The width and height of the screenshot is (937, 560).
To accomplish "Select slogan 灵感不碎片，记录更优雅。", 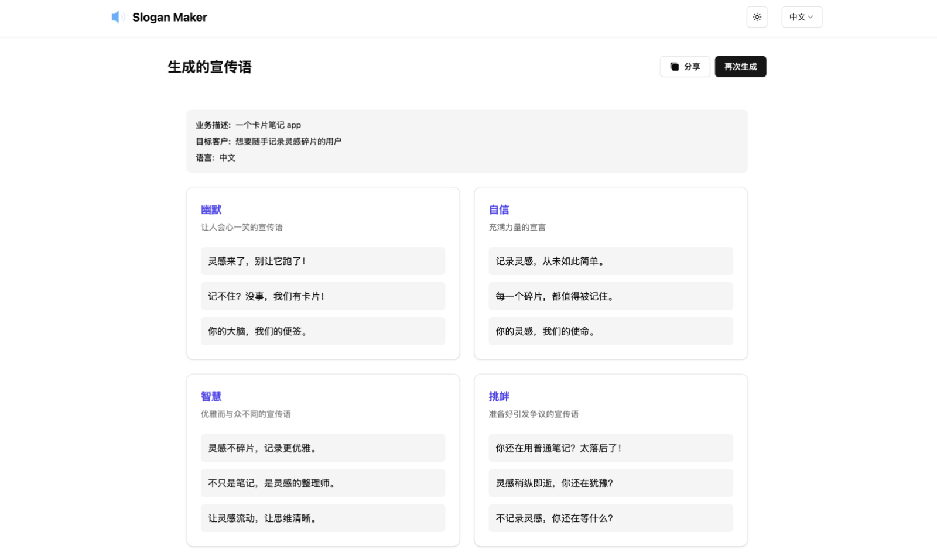I will click(x=323, y=448).
